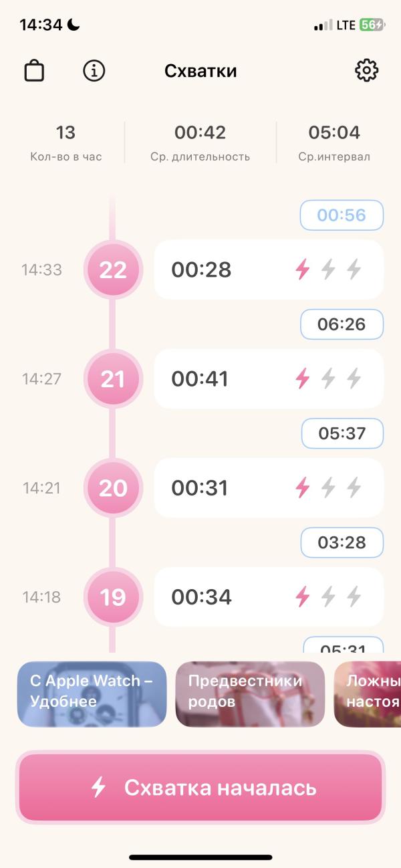The image size is (401, 868).
Task: Open the 00:34 contraction entry
Action: tap(269, 596)
